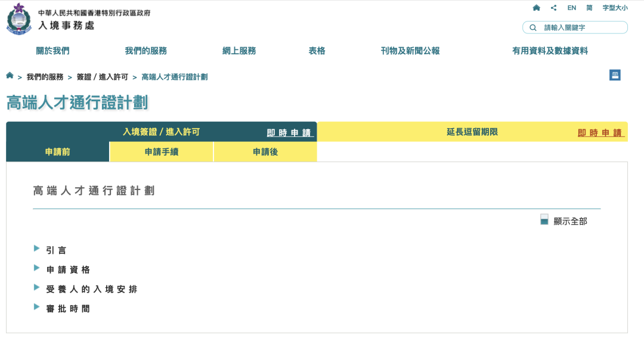The width and height of the screenshot is (644, 339).
Task: Click the breadcrumb home icon
Action: pos(10,76)
